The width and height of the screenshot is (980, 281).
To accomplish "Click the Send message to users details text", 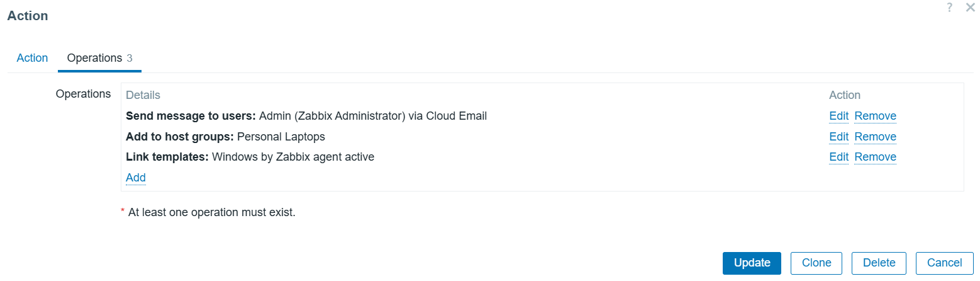I will tap(306, 116).
